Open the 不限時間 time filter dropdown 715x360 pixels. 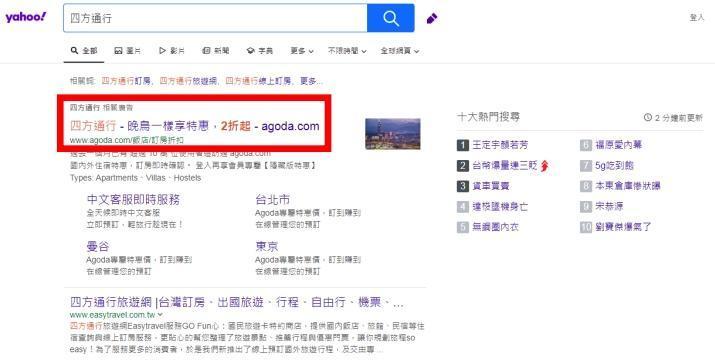[347, 51]
